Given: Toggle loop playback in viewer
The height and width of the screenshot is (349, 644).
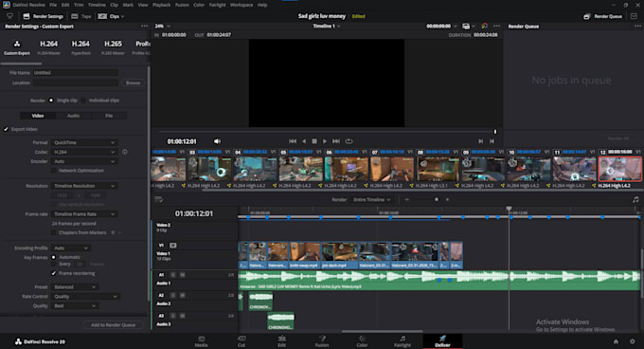Looking at the screenshot, I should click(349, 141).
